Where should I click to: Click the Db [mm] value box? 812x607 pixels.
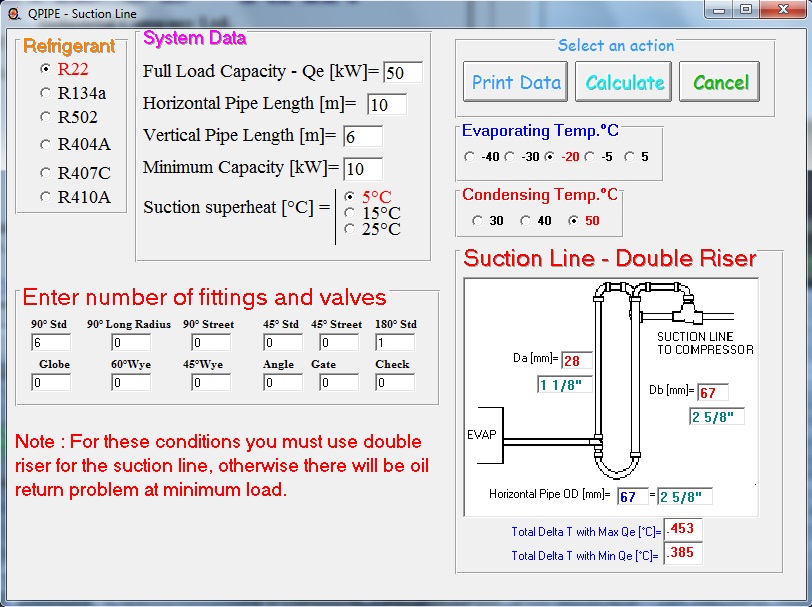[713, 393]
